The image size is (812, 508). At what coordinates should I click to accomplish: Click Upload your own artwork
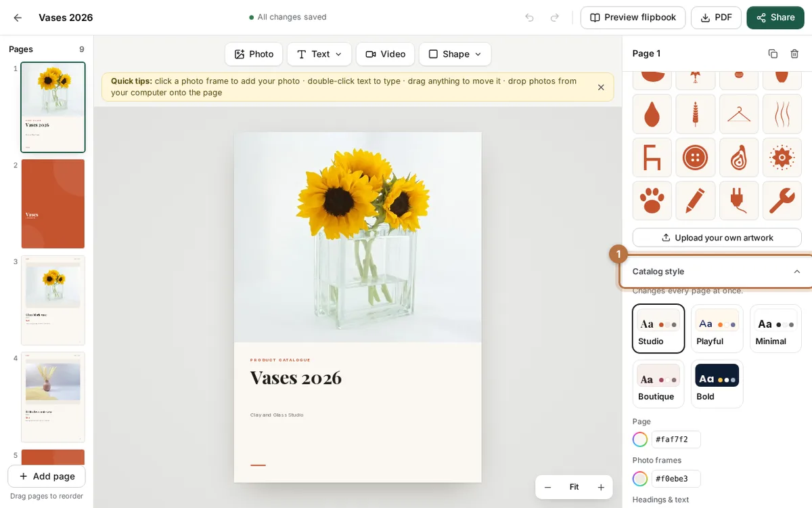(x=717, y=238)
